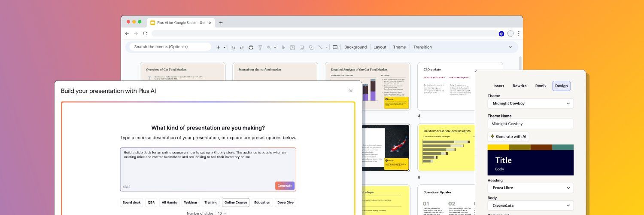The image size is (644, 215).
Task: Open the Number of slides dropdown
Action: (x=223, y=213)
